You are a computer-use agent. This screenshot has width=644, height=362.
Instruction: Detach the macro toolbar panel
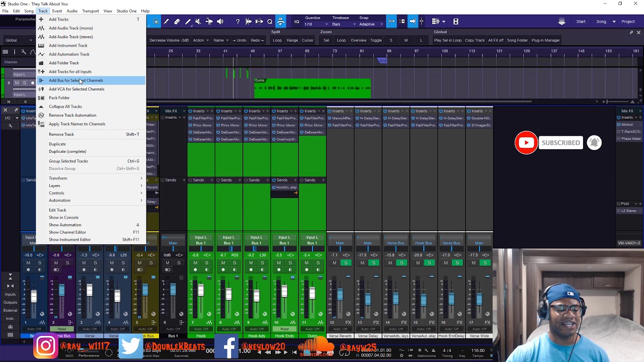631,32
